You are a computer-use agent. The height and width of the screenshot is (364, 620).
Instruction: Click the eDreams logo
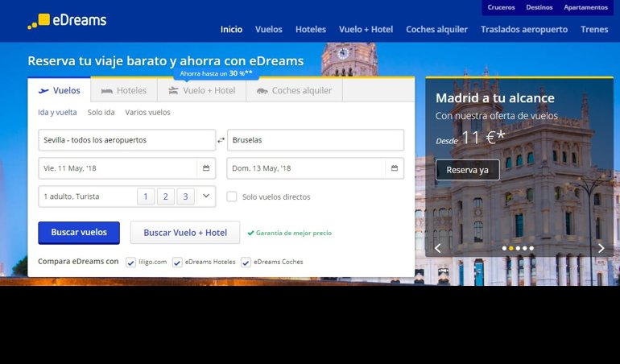click(66, 21)
